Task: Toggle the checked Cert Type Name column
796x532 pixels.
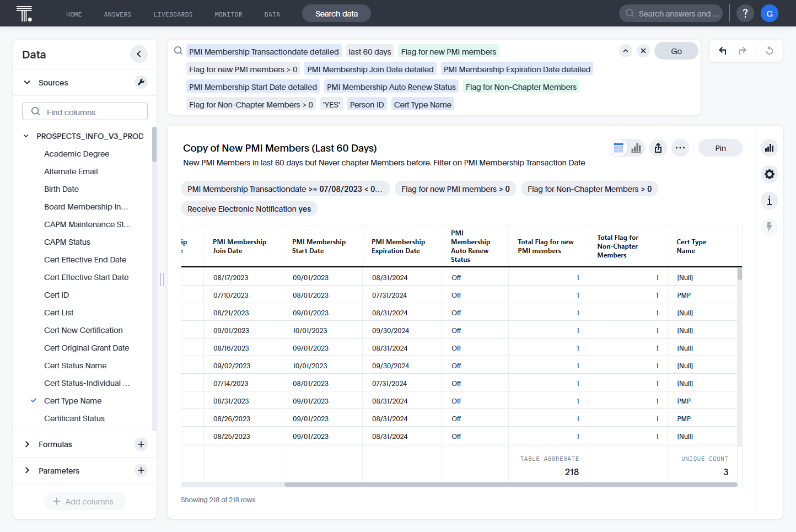Action: point(34,401)
